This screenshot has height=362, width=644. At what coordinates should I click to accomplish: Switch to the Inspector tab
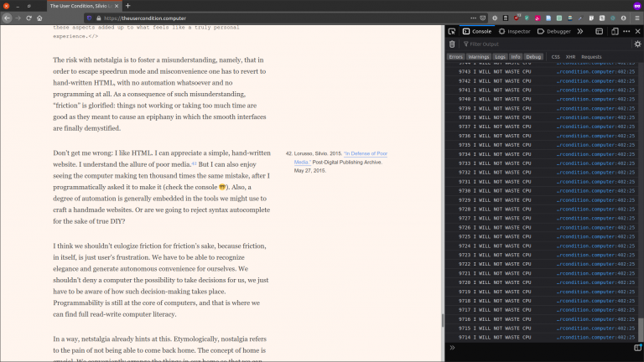(x=515, y=31)
